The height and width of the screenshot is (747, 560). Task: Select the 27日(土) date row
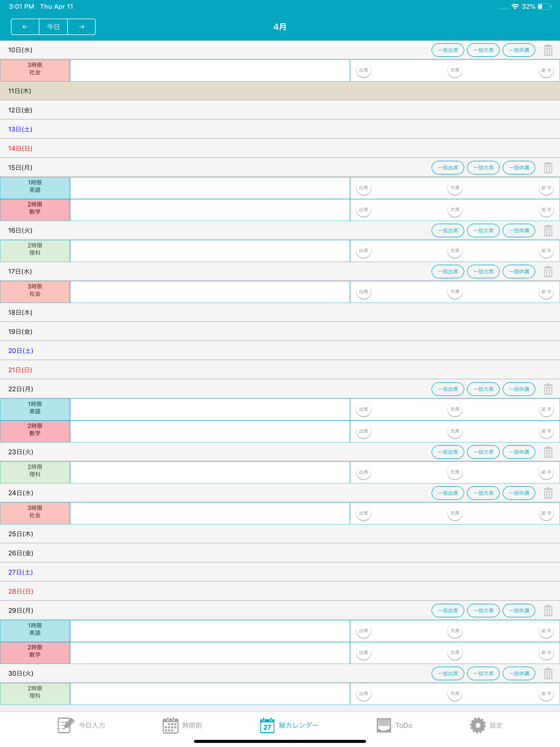[280, 572]
